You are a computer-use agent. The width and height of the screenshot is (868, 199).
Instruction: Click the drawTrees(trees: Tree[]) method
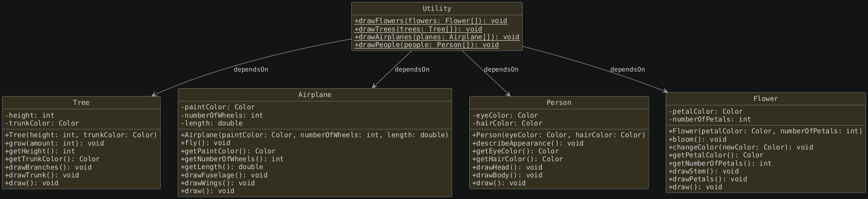(x=418, y=29)
